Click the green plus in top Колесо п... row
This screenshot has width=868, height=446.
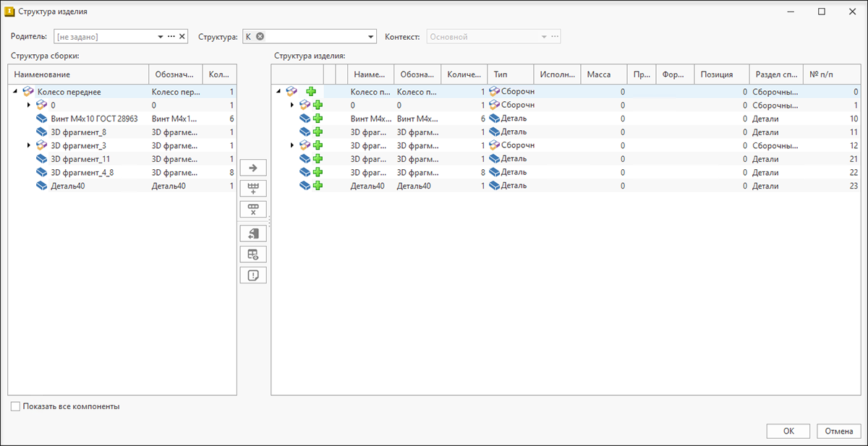[311, 92]
